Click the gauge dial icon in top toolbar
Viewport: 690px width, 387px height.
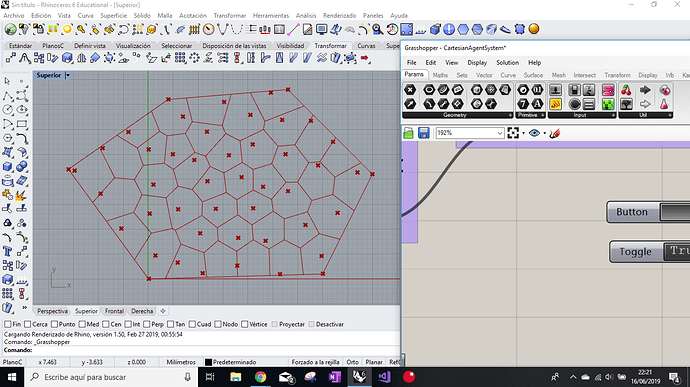click(209, 29)
